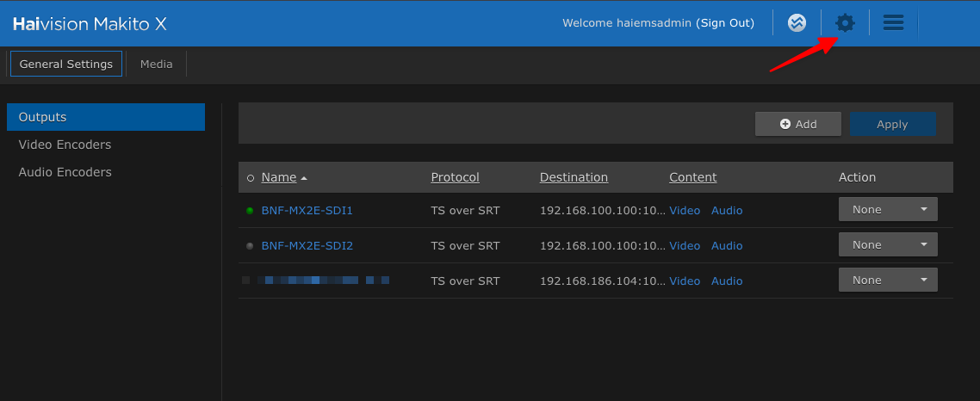This screenshot has height=401, width=980.
Task: Click status indicator dot for BNF-MX2E-SDI2
Action: coord(250,246)
